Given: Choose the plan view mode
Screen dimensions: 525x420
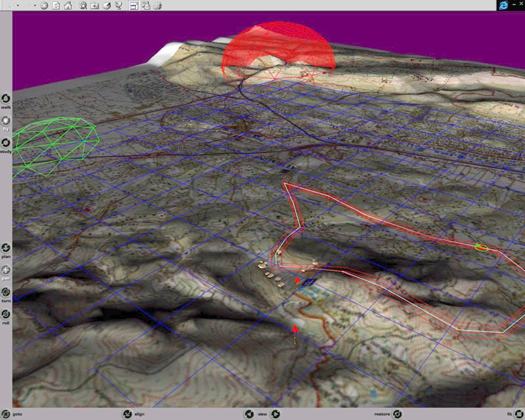Looking at the screenshot, I should [6, 248].
